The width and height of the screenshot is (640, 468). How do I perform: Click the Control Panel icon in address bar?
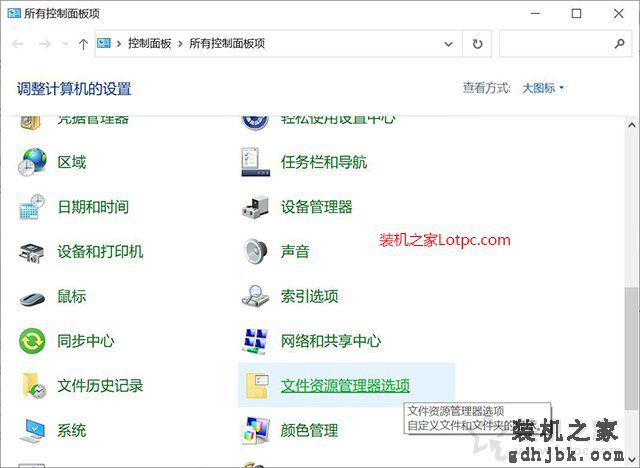tap(104, 43)
